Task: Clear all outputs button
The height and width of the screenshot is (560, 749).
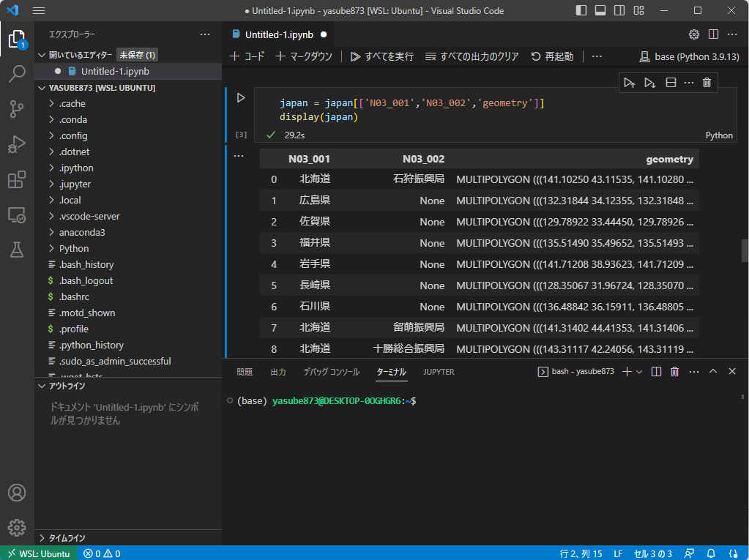Action: pos(472,56)
